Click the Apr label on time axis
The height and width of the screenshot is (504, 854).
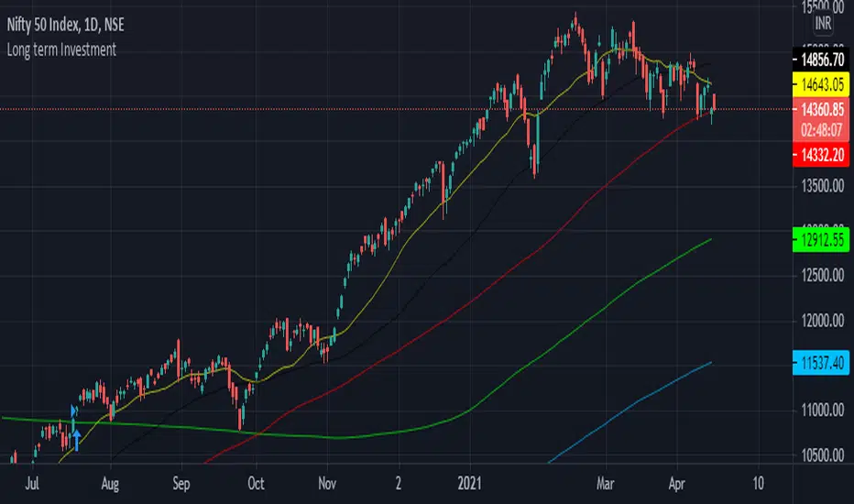(x=676, y=483)
